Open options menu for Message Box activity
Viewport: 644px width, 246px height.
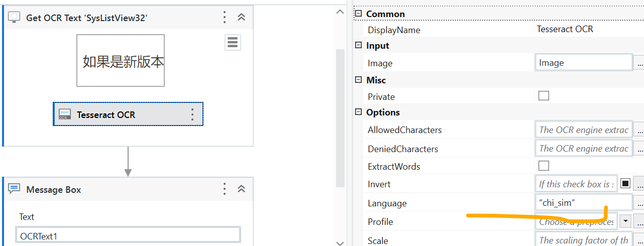click(x=225, y=189)
